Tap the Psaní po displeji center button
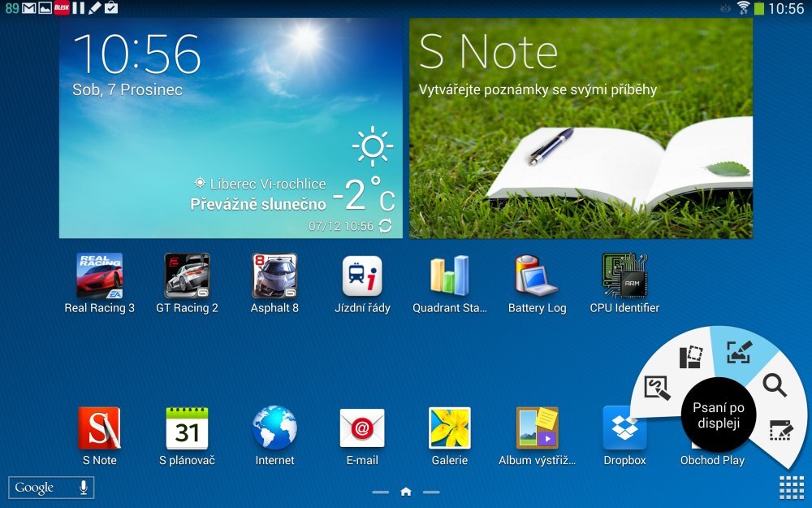Image resolution: width=812 pixels, height=508 pixels. pyautogui.click(x=719, y=415)
